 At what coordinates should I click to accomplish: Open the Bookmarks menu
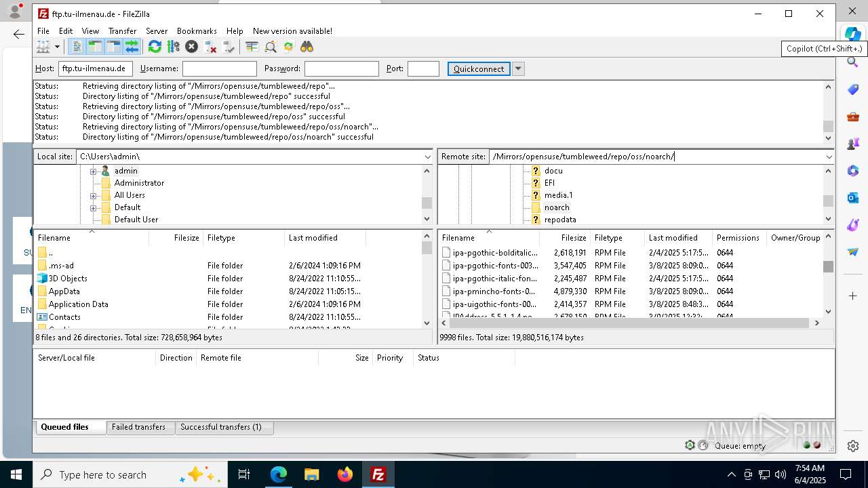197,31
